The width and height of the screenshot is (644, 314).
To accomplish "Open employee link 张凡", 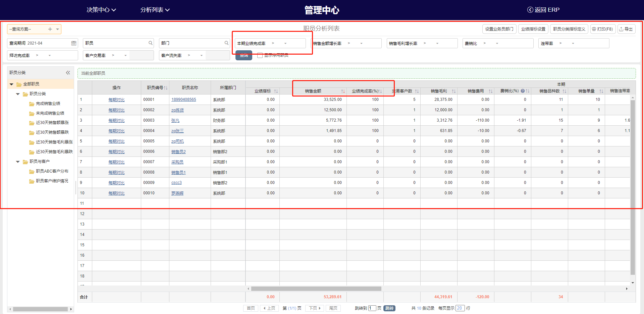I will [x=175, y=121].
